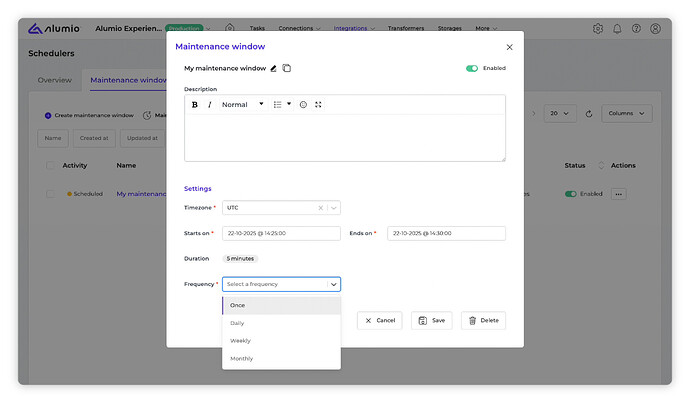Click the Save button
The image size is (690, 403).
pyautogui.click(x=431, y=321)
